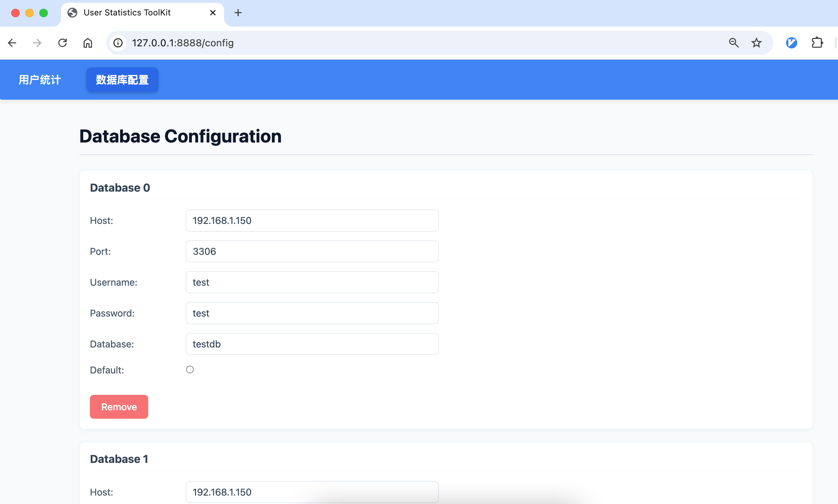Select the Database 0 Username input
The image size is (838, 504).
pyautogui.click(x=312, y=283)
